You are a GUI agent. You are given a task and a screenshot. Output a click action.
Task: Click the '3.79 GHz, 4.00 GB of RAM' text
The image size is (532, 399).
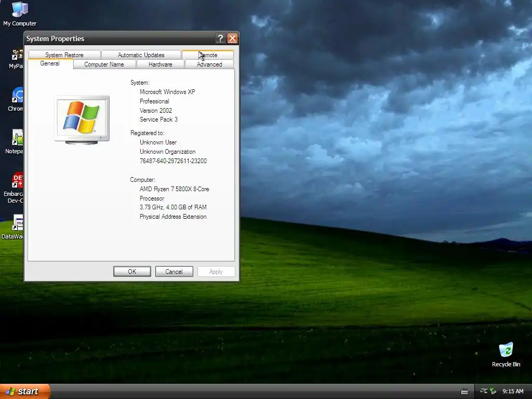[173, 207]
